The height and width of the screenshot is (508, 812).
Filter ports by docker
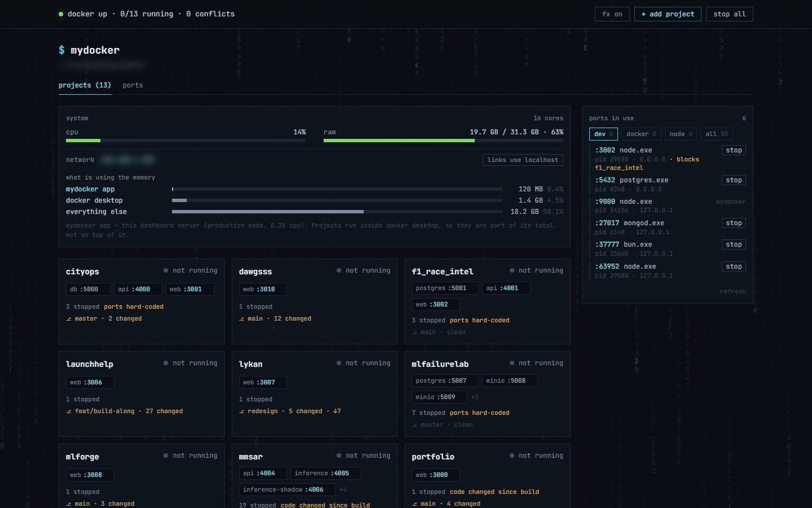(641, 134)
